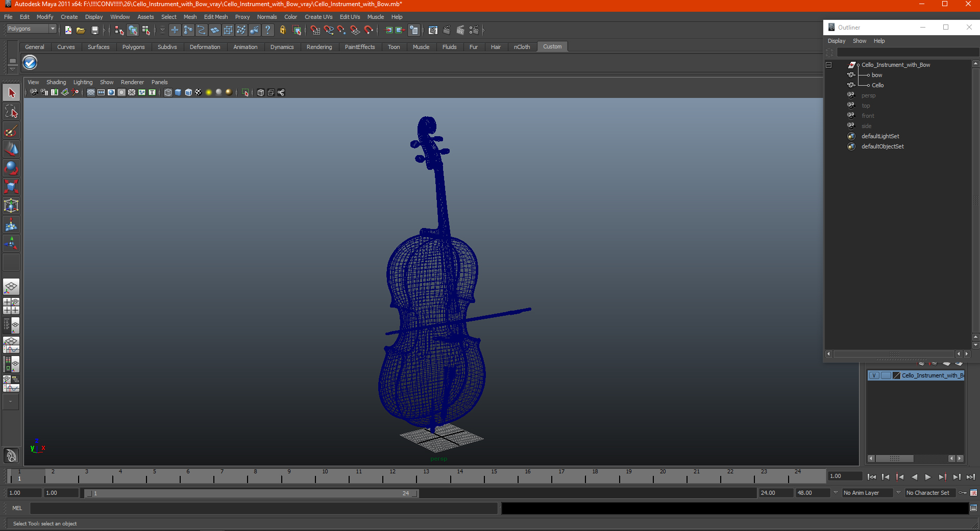Select the bow node in Outliner

pyautogui.click(x=876, y=75)
